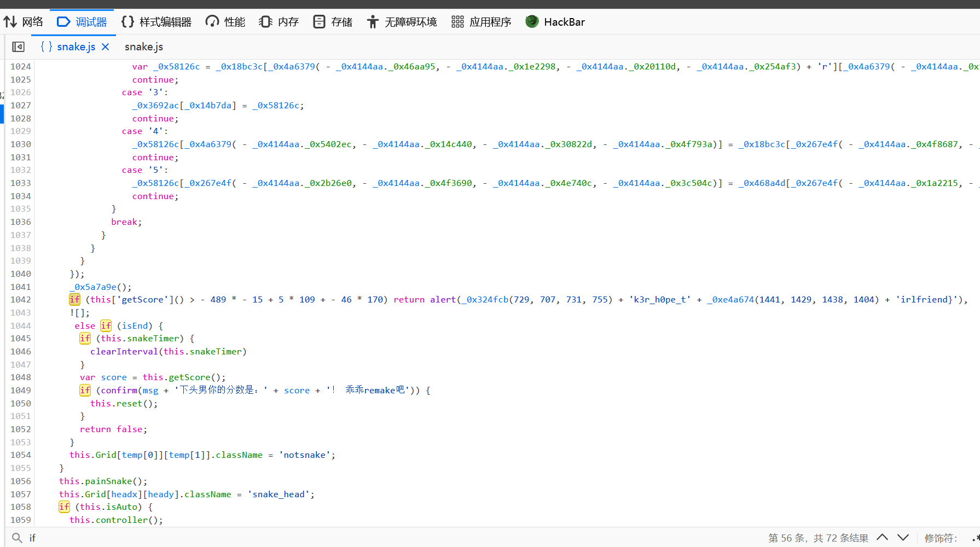Image resolution: width=980 pixels, height=547 pixels.
Task: Open the HackBar extension panel
Action: (x=555, y=22)
